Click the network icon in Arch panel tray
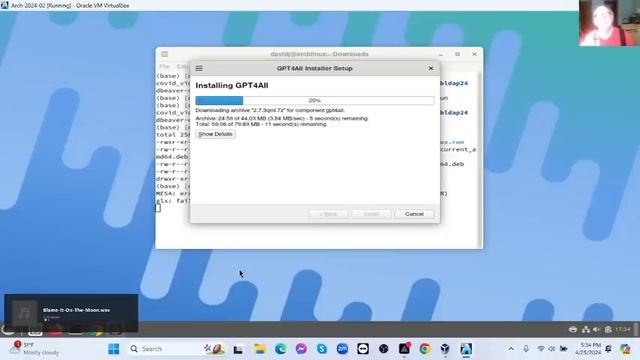Viewport: 640px width, 360px height. click(x=586, y=329)
